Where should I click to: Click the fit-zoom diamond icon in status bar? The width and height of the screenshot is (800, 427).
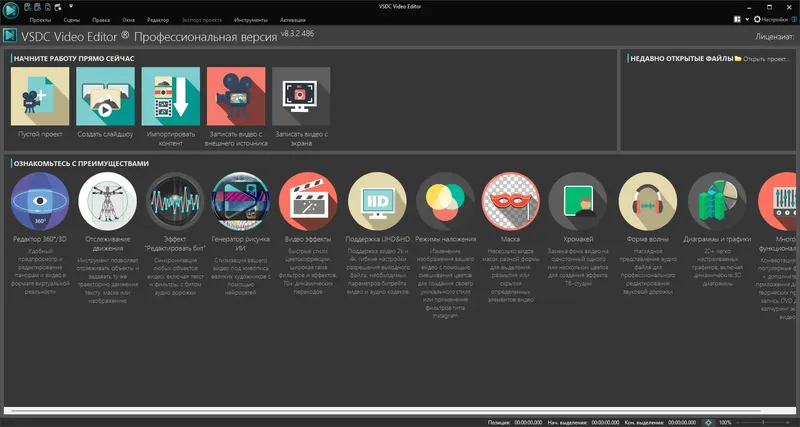pyautogui.click(x=708, y=422)
